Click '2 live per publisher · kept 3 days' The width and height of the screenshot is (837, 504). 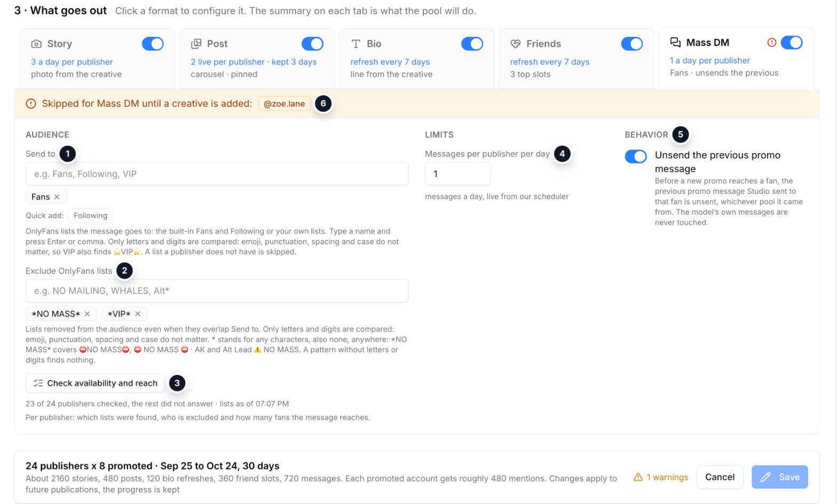tap(254, 62)
